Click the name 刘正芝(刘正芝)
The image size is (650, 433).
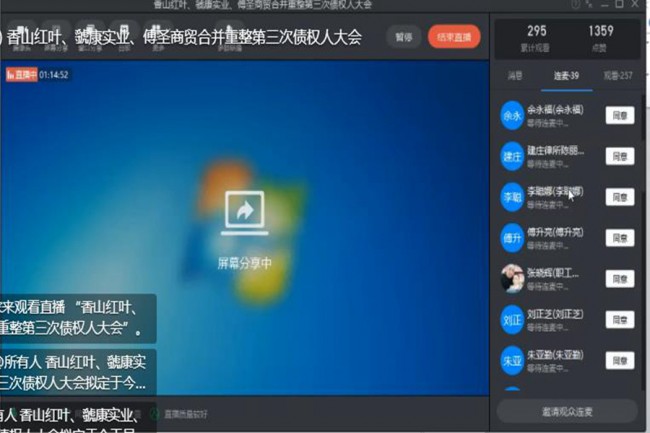coord(555,314)
